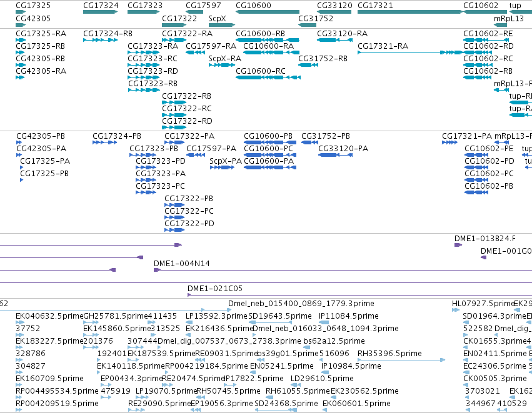Select EST label LP13592.3prime

[217, 316]
